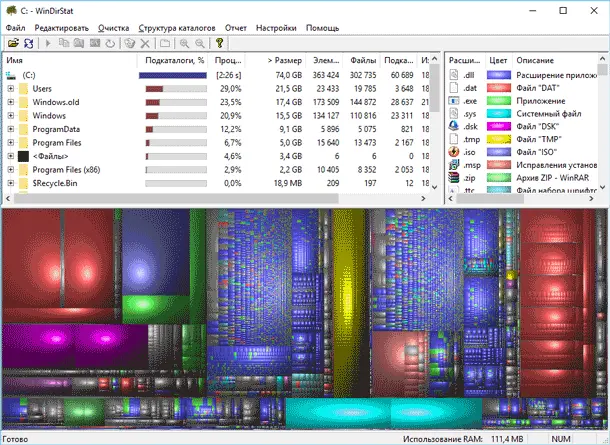Viewport: 610px width, 445px height.
Task: Sort by the Имя column header
Action: point(70,60)
